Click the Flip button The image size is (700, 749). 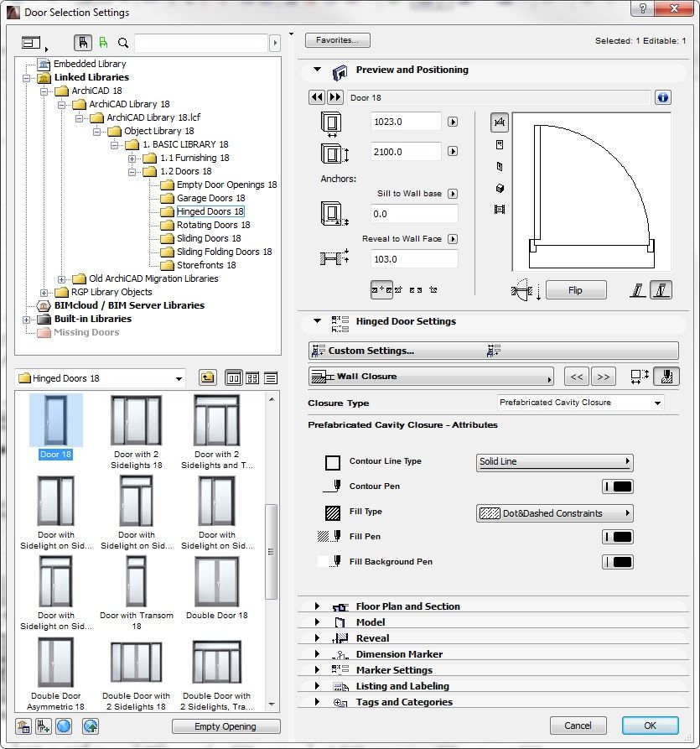pos(576,290)
